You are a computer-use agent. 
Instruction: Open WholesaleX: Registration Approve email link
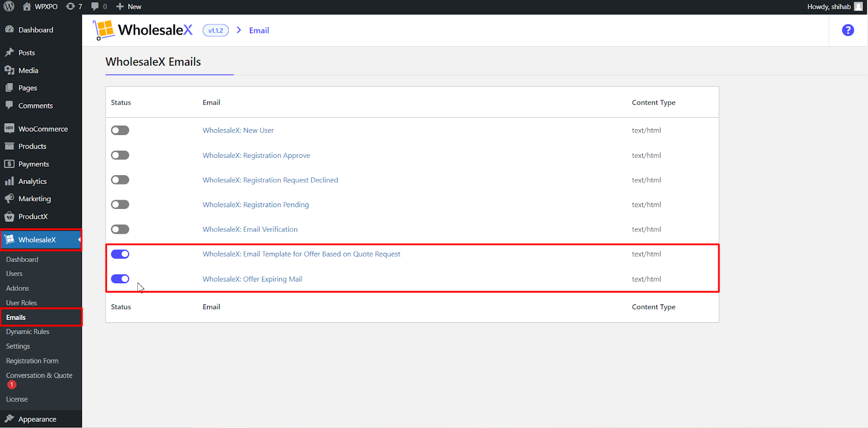pos(256,155)
